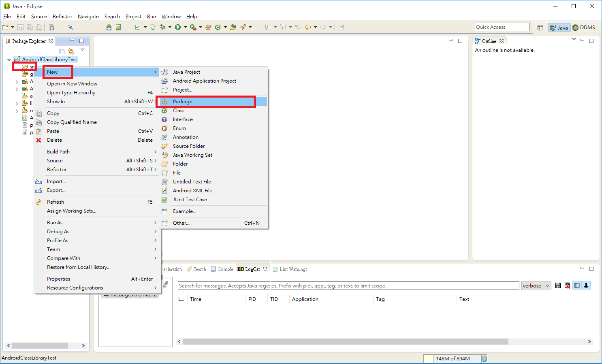Select Interface in New submenu
This screenshot has width=602, height=364.
(x=214, y=119)
